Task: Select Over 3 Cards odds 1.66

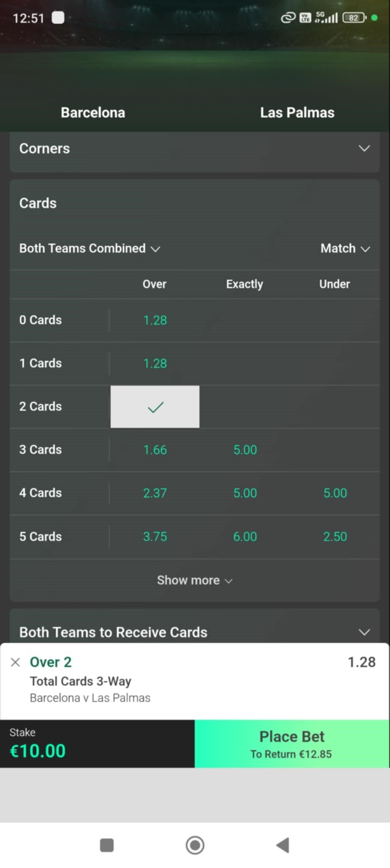Action: click(x=155, y=450)
